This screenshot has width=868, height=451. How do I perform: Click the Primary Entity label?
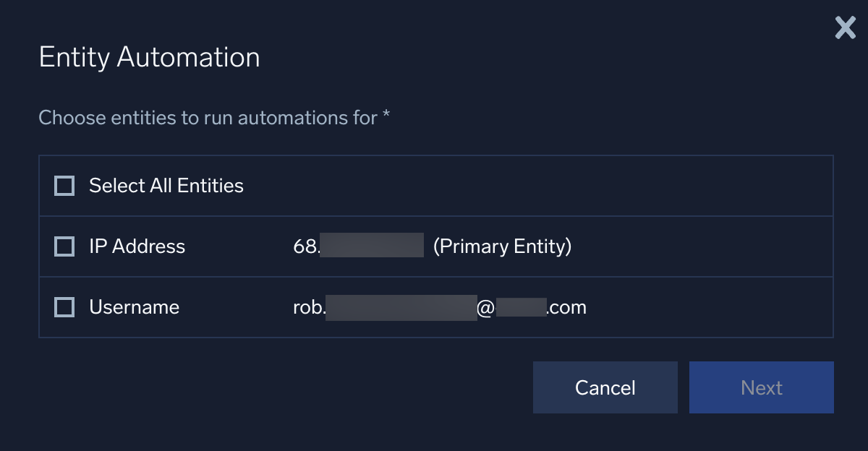click(503, 246)
